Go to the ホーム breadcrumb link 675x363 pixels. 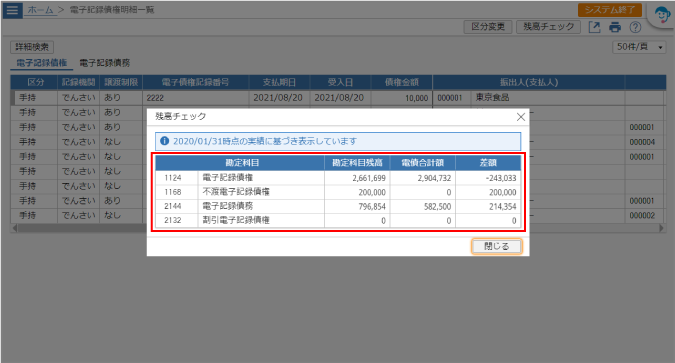click(x=40, y=10)
